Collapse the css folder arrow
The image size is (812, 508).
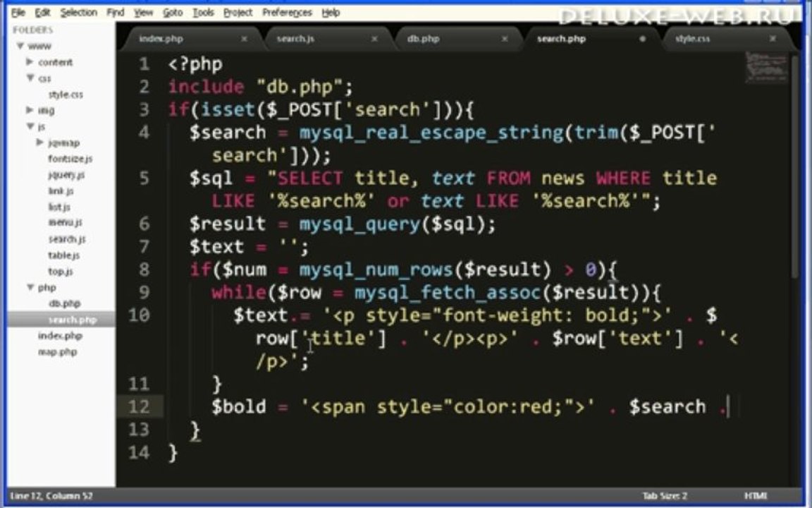[30, 78]
